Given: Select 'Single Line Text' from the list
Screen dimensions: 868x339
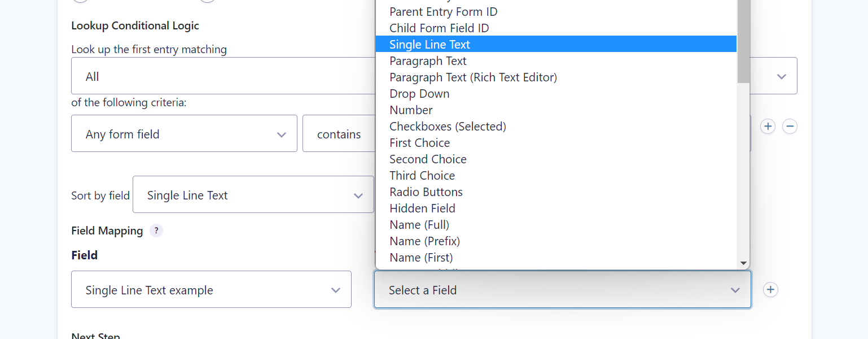Looking at the screenshot, I should point(429,45).
